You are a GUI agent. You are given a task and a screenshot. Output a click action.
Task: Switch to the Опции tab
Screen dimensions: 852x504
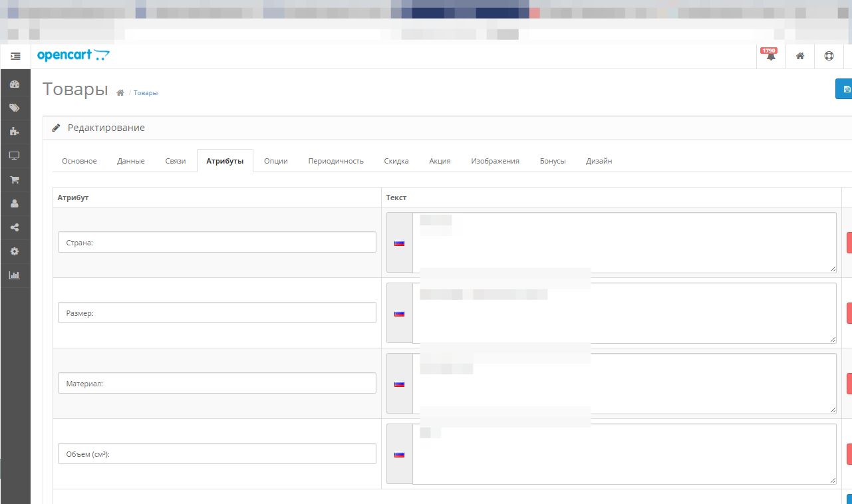pos(276,161)
